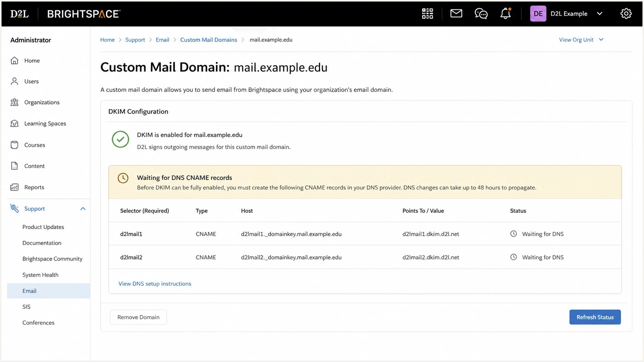
Task: Open Users in the sidebar
Action: 32,81
